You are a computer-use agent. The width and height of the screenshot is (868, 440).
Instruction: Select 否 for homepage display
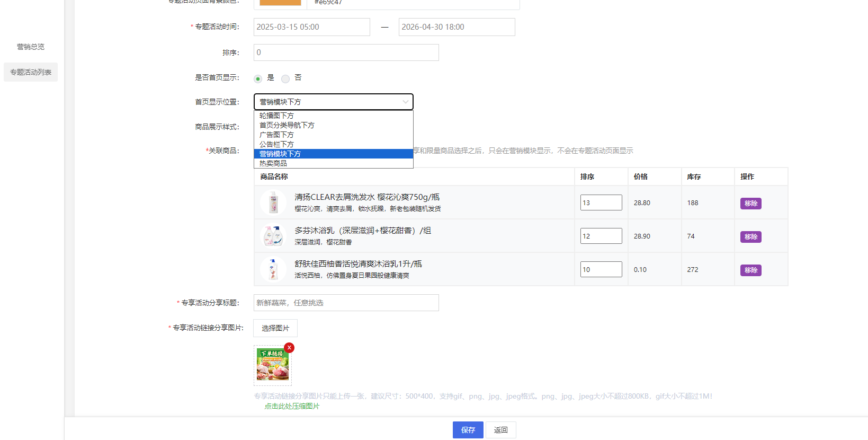coord(285,78)
